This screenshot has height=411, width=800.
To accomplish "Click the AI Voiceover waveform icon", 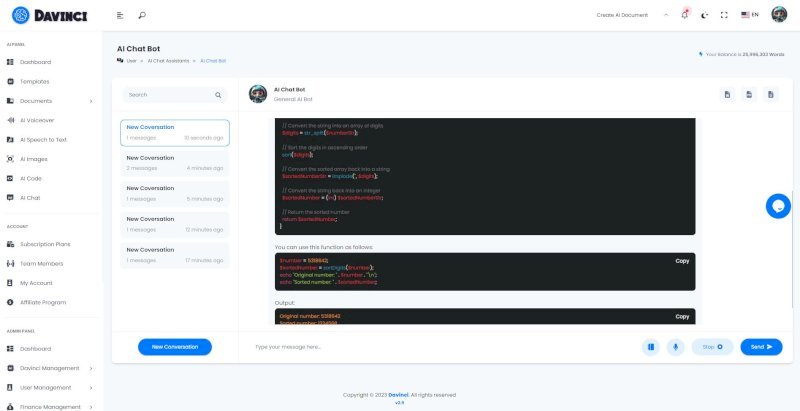I will pos(10,120).
